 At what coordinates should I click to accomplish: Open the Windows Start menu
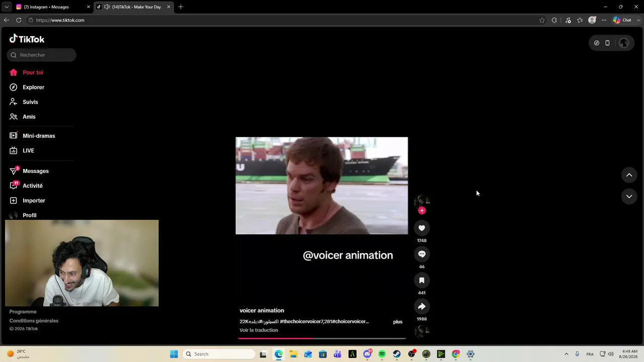pyautogui.click(x=174, y=354)
